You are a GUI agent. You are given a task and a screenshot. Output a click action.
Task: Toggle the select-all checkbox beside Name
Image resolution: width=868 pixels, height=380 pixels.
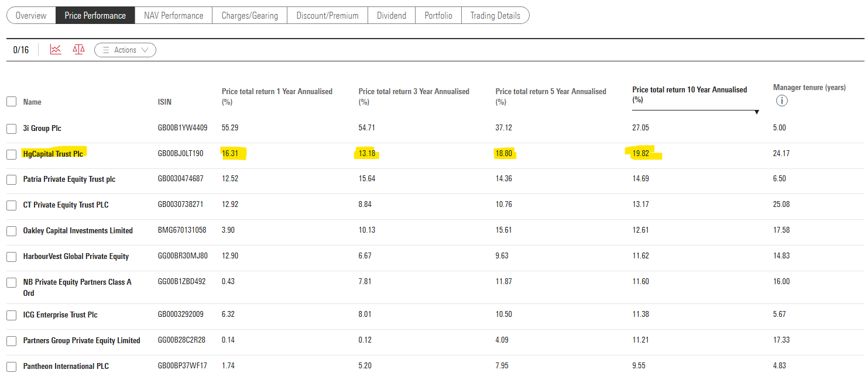(x=11, y=102)
